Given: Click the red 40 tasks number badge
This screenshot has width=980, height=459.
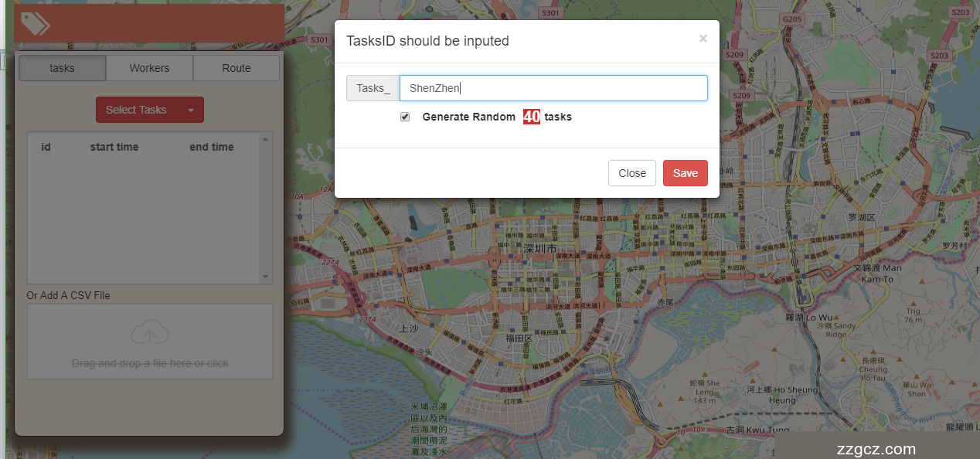Looking at the screenshot, I should (531, 117).
